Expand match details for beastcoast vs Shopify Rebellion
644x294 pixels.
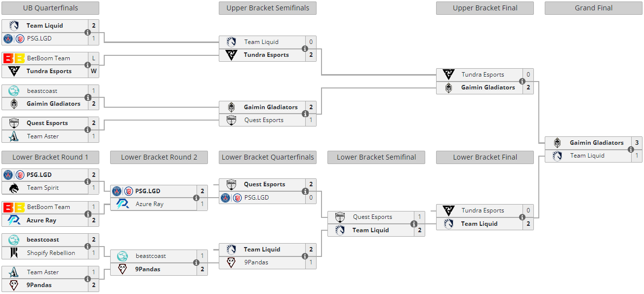pos(87,246)
